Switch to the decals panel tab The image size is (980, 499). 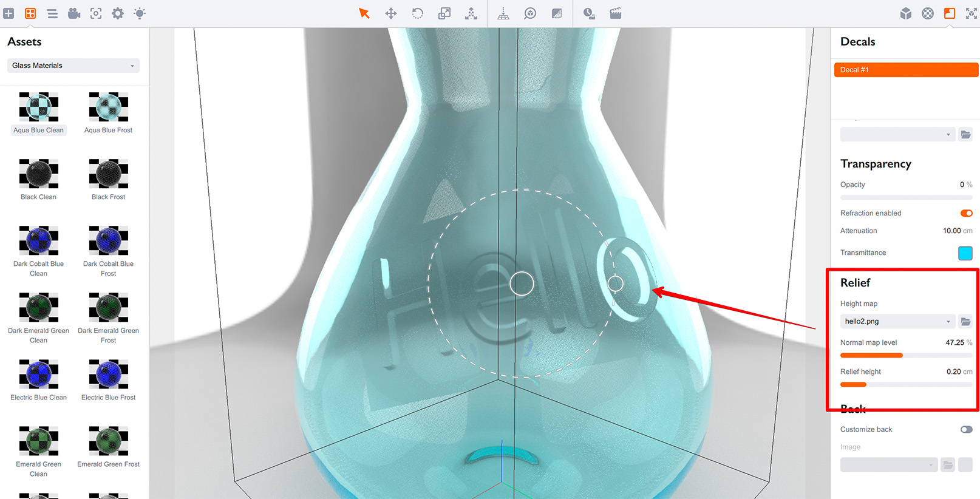[950, 13]
